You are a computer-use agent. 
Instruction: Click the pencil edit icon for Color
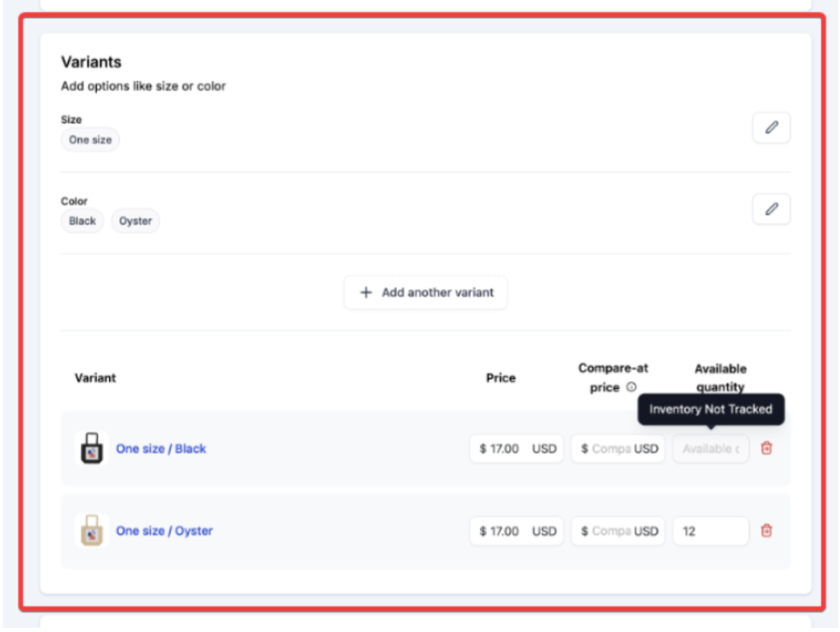tap(770, 210)
